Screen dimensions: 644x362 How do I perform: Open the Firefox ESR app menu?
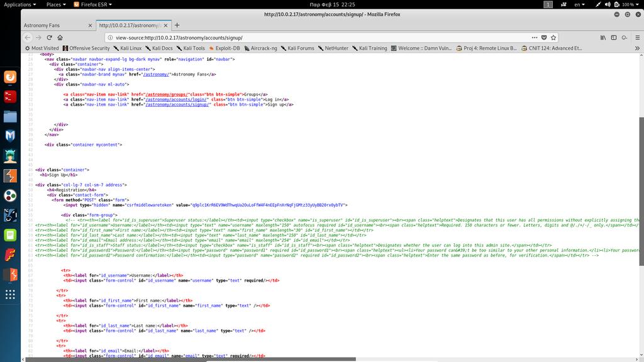pyautogui.click(x=93, y=4)
